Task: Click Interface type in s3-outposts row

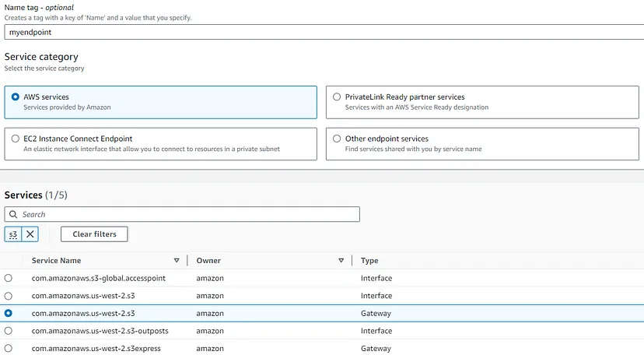Action: tap(376, 331)
